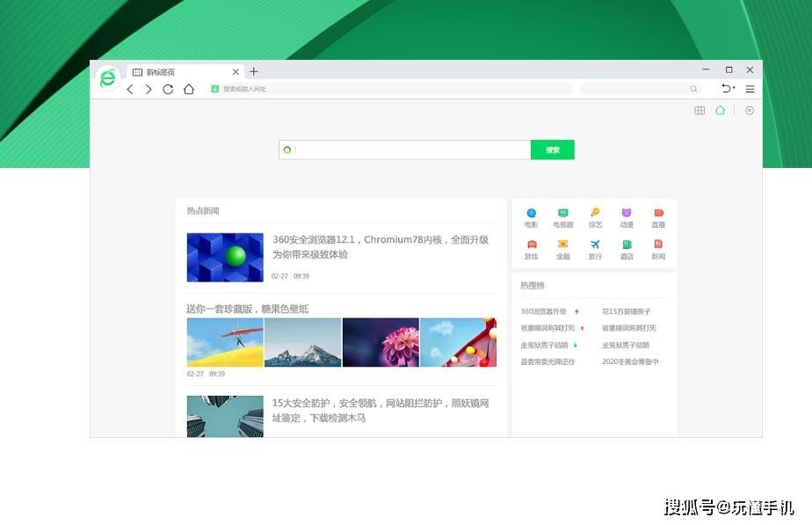
Task: Go back with the back arrow
Action: pyautogui.click(x=130, y=89)
